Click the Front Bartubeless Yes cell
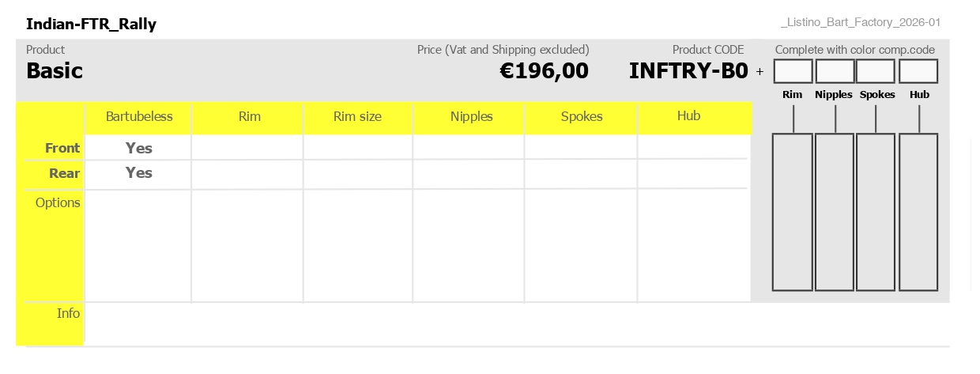 (139, 148)
